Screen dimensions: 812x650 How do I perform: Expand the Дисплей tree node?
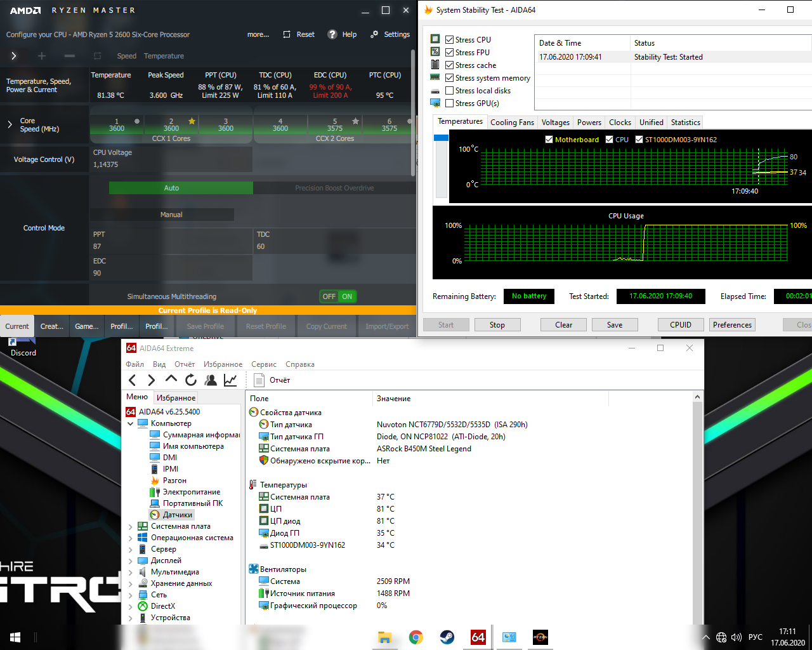(131, 560)
